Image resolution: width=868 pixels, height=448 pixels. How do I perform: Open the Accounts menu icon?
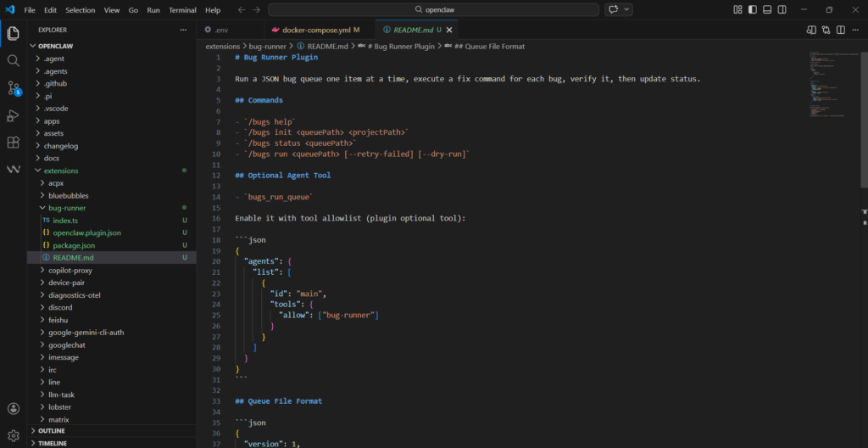(14, 409)
